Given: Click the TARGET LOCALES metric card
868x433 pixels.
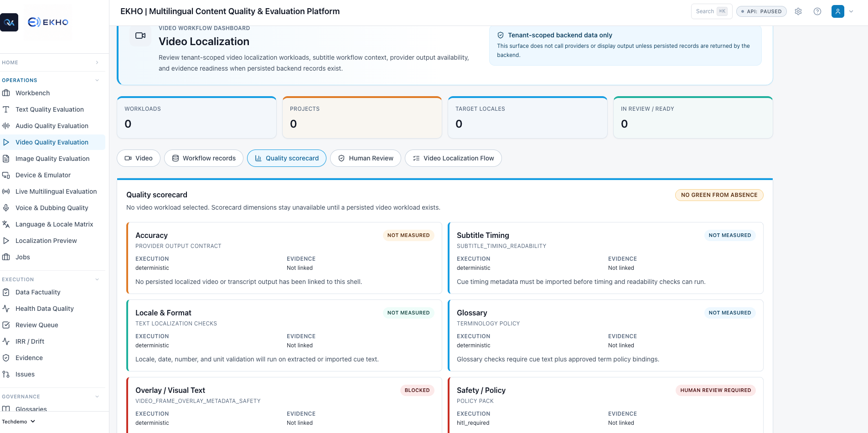Looking at the screenshot, I should point(528,118).
